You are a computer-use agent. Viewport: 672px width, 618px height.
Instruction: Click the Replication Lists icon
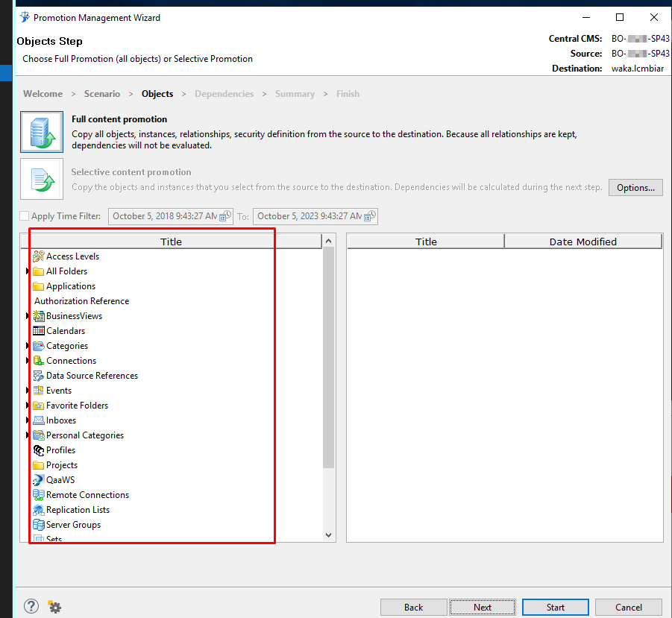39,510
